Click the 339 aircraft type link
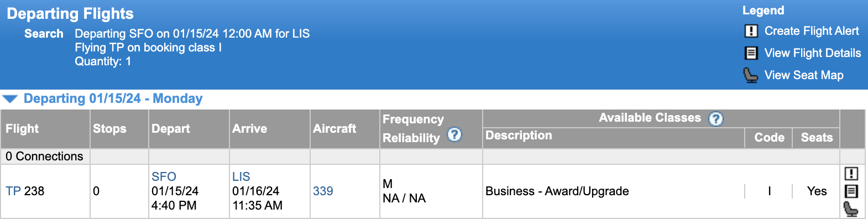The image size is (868, 219). point(323,191)
